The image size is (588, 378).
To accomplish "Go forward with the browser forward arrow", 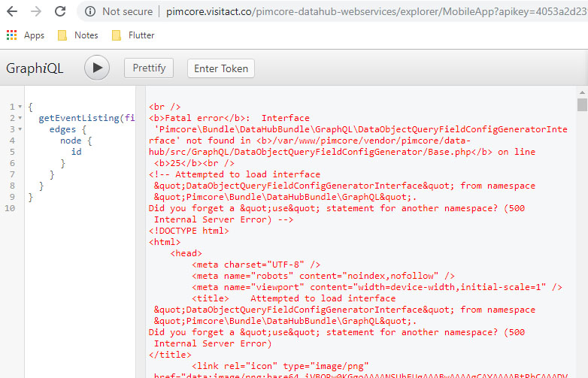I will pyautogui.click(x=36, y=11).
